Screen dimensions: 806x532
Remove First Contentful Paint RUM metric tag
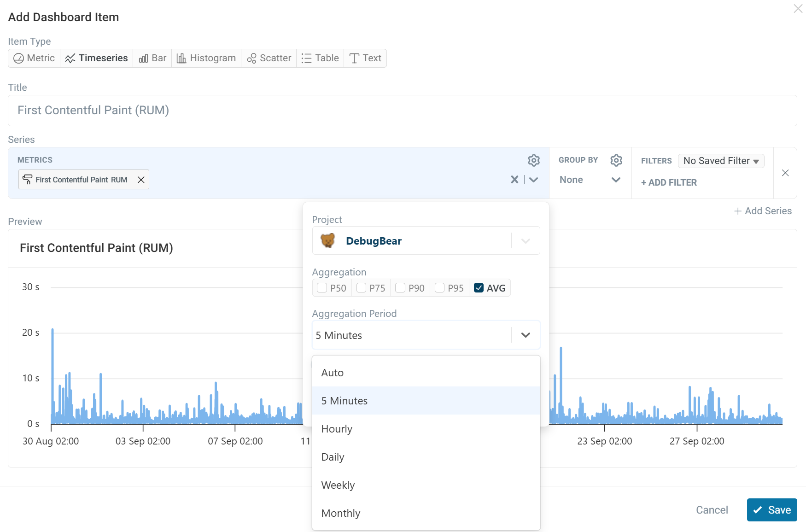pos(141,180)
